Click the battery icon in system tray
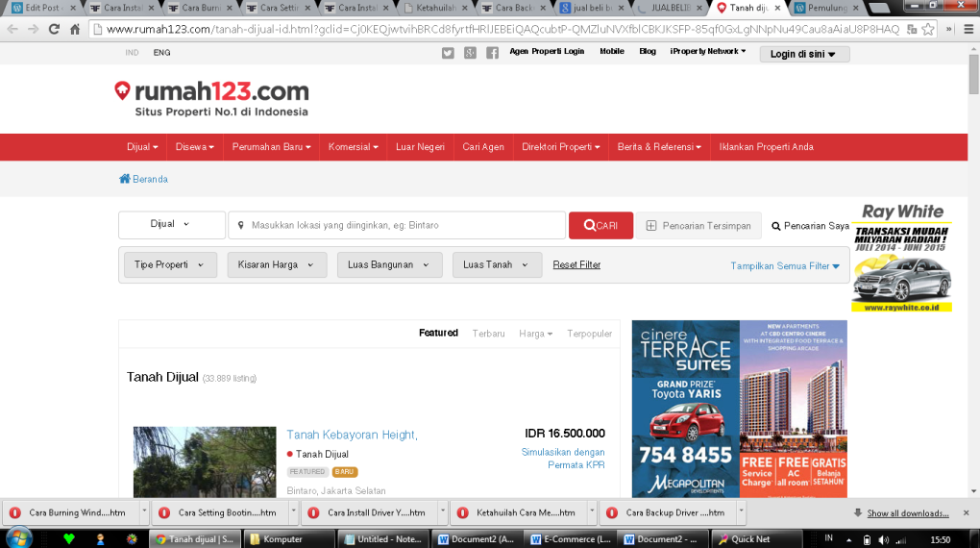The image size is (980, 548). [x=867, y=539]
